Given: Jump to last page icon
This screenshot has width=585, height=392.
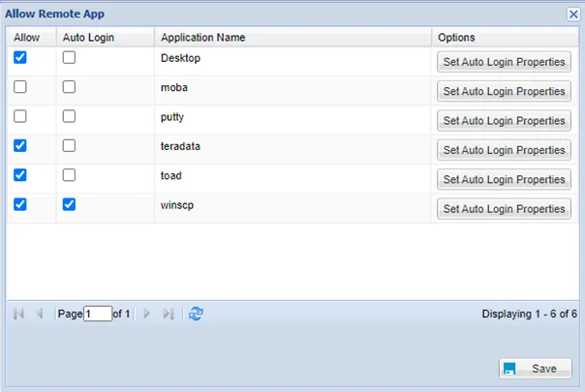Looking at the screenshot, I should tap(169, 314).
